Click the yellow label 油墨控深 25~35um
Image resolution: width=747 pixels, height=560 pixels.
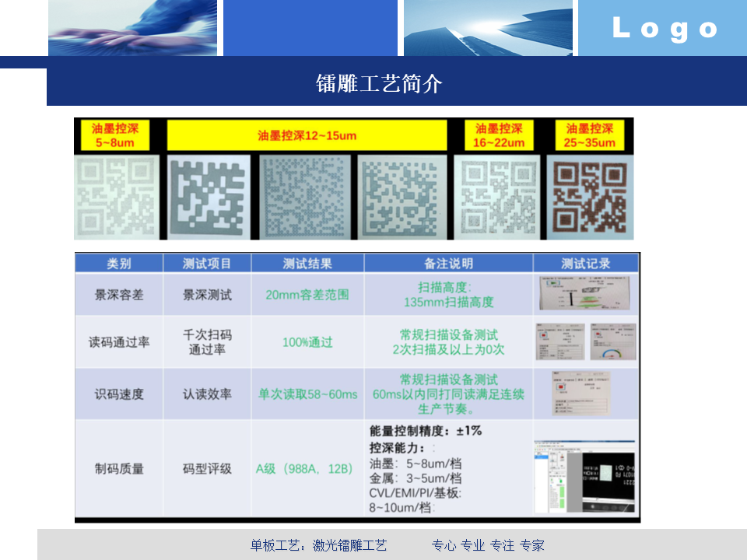point(589,135)
